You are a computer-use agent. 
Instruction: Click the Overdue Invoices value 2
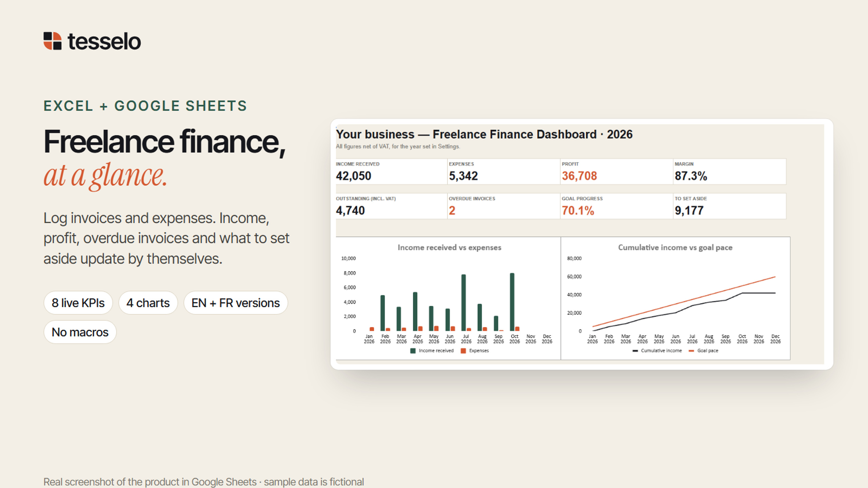[x=452, y=210]
